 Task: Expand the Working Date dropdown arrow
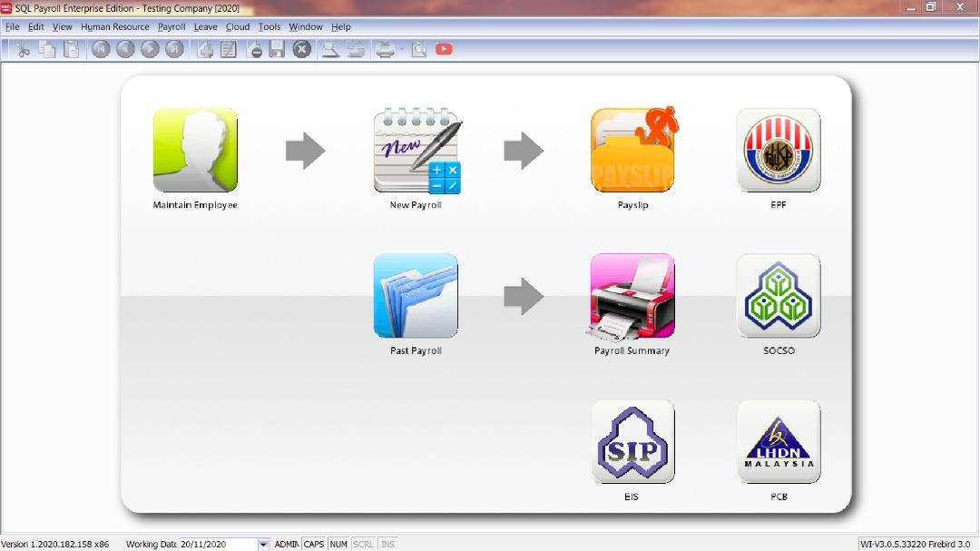coord(263,544)
